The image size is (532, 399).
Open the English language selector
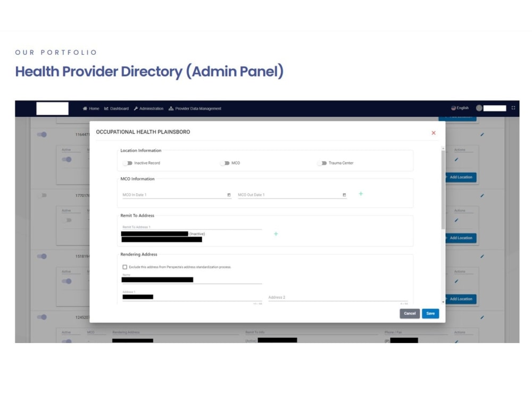[459, 107]
